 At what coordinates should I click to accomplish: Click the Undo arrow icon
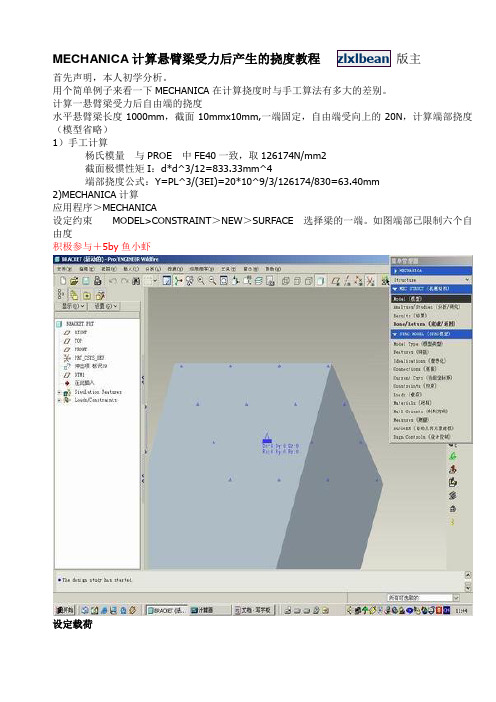click(113, 281)
